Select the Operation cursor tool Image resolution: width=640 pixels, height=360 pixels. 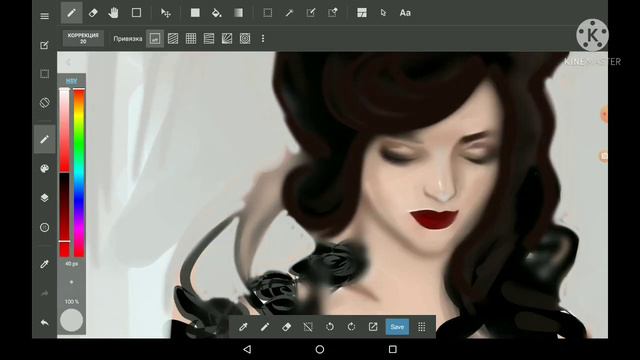[x=383, y=13]
